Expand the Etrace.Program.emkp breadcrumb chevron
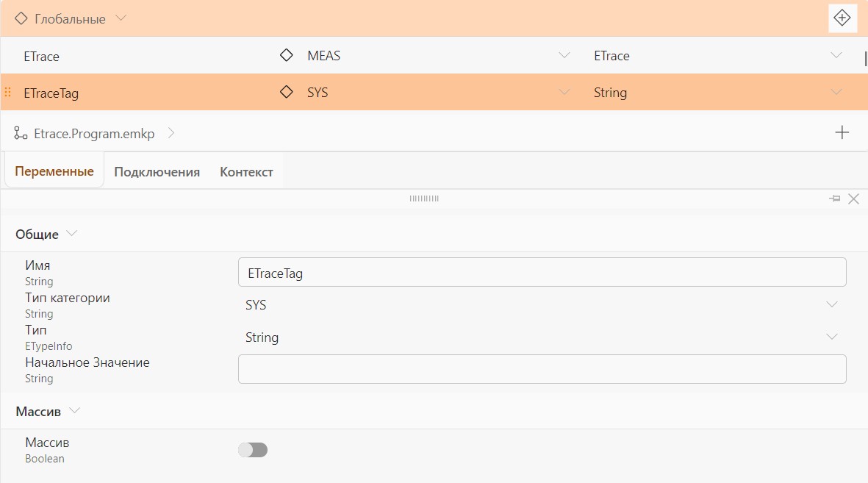The width and height of the screenshot is (868, 483). [x=171, y=133]
